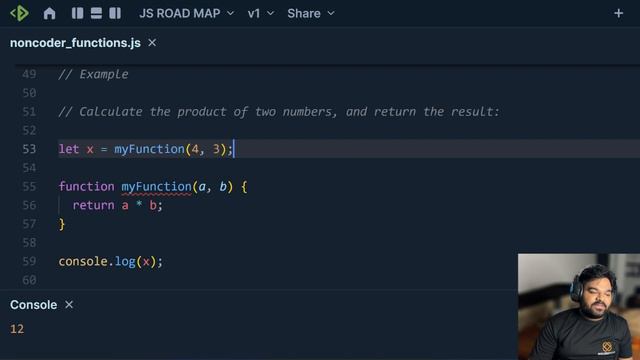Viewport: 640px width, 360px height.
Task: Open the Share dropdown menu
Action: (311, 13)
